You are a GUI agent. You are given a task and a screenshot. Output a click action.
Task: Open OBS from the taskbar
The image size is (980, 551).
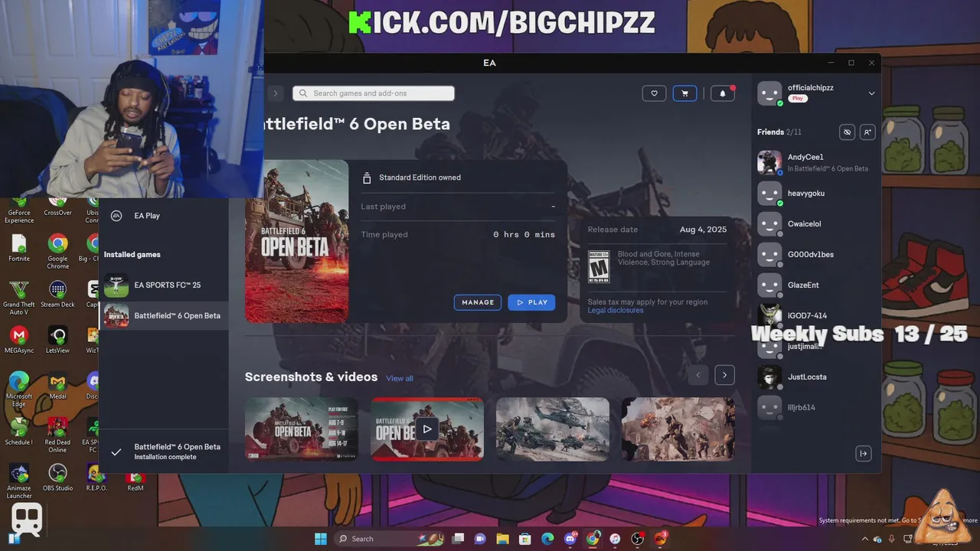click(x=638, y=539)
